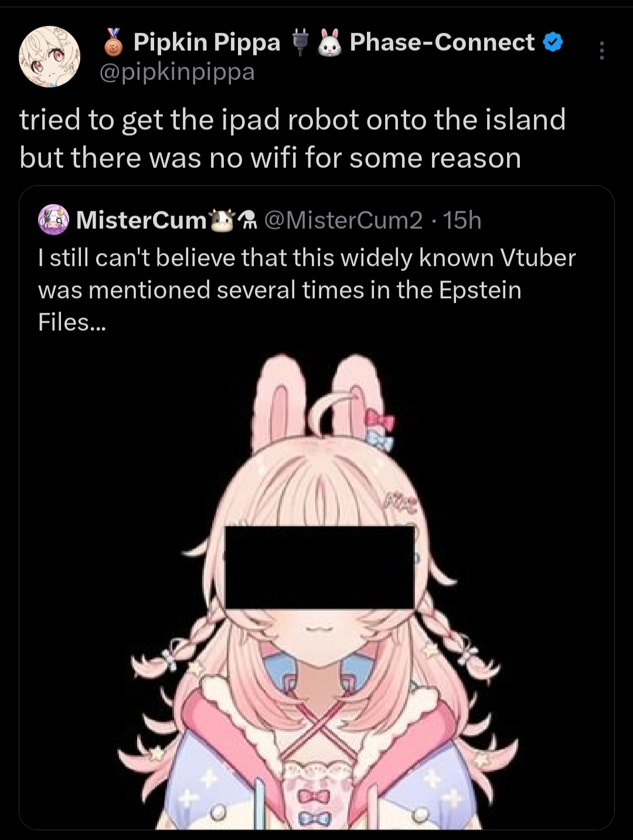
Task: Click the cow emoji after MisterCum
Action: tap(221, 220)
